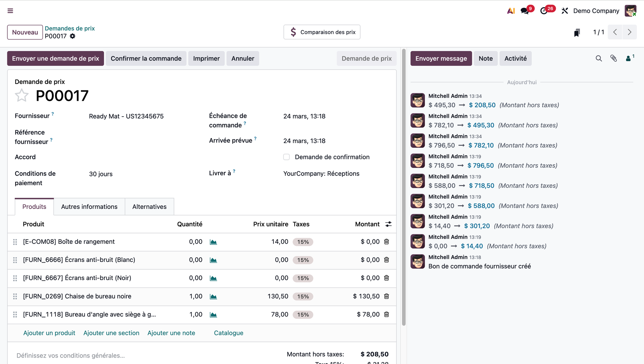Search messages in the chatter
Screen dimensions: 644x364
pos(599,58)
